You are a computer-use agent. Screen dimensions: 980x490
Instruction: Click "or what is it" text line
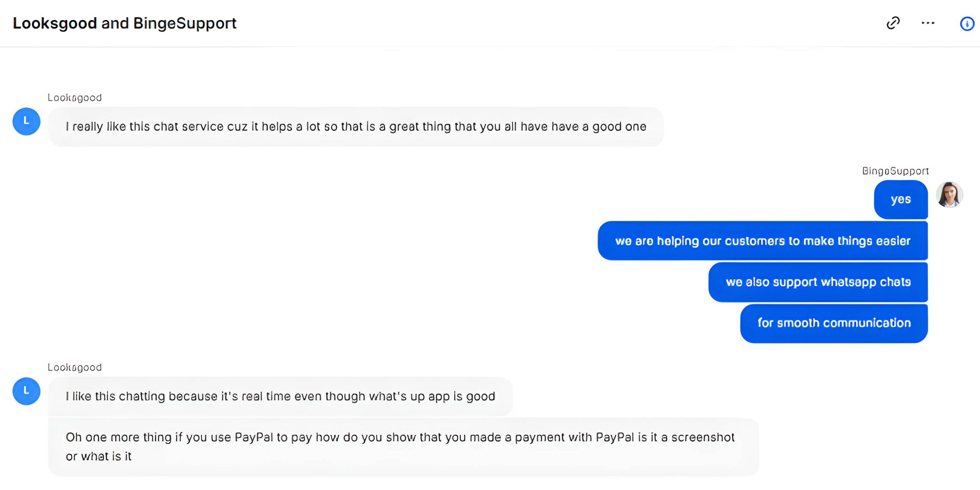click(98, 456)
